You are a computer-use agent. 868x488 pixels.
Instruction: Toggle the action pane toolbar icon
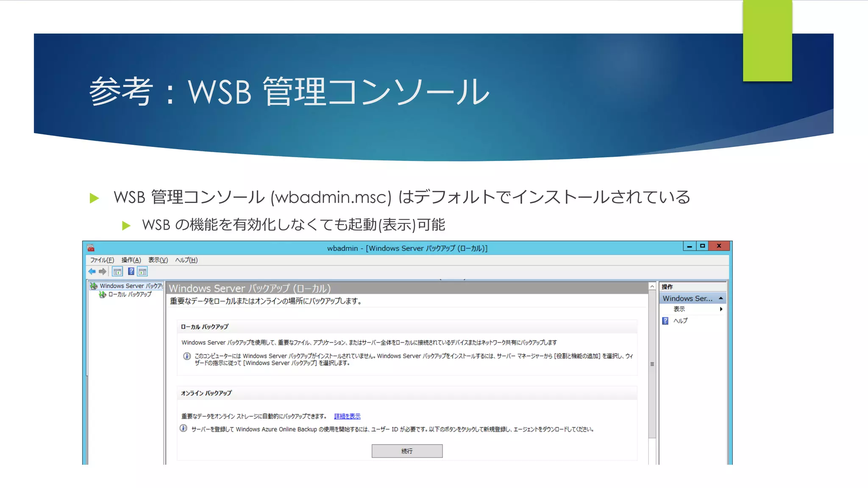(142, 272)
